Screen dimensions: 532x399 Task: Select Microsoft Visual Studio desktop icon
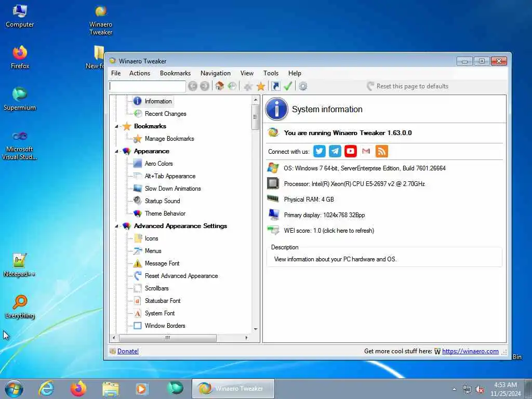coord(20,145)
